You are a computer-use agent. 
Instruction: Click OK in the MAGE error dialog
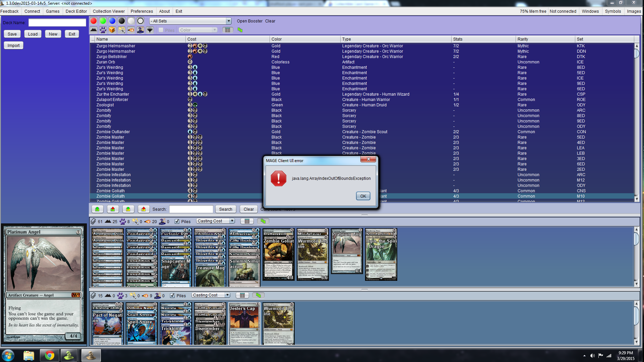[363, 196]
